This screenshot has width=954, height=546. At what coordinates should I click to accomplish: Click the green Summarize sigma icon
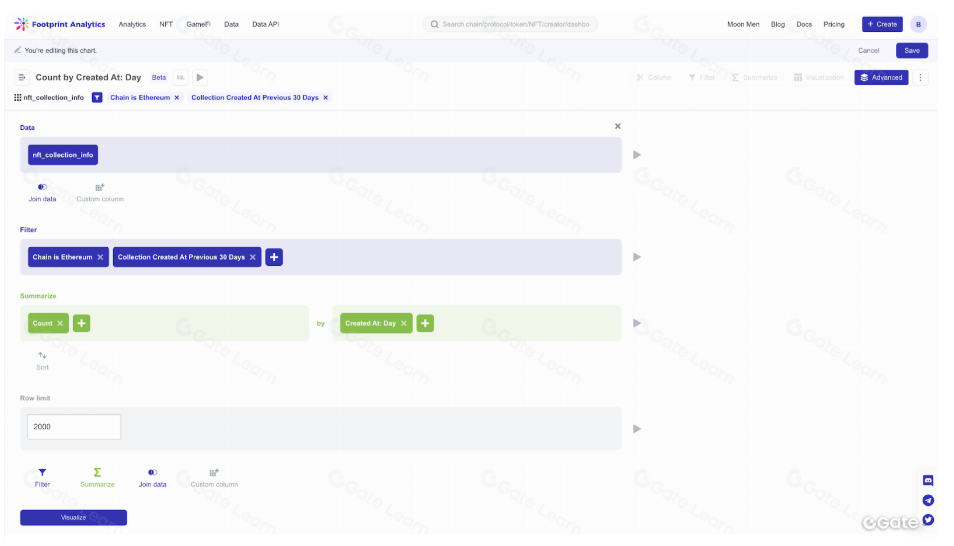coord(97,472)
